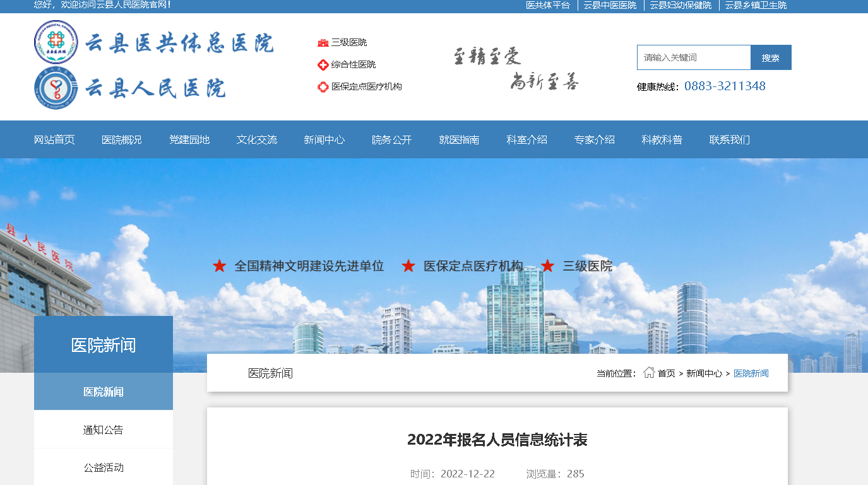868x485 pixels.
Task: Open 医院概况 navigation menu
Action: (x=122, y=139)
